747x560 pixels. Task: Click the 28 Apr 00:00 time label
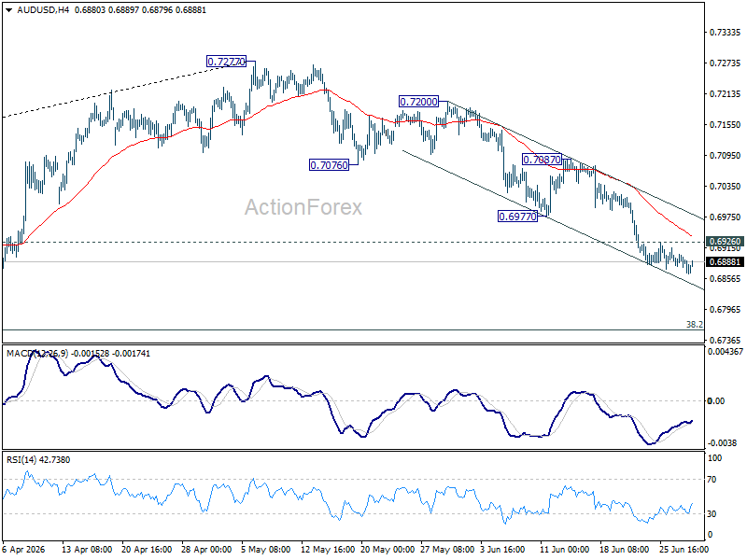206,549
